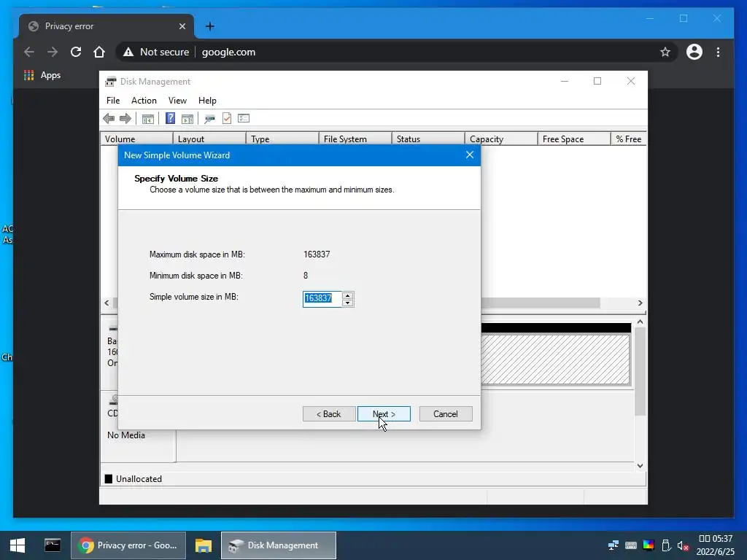Sort by the Volume column header
The image size is (747, 560).
click(136, 139)
